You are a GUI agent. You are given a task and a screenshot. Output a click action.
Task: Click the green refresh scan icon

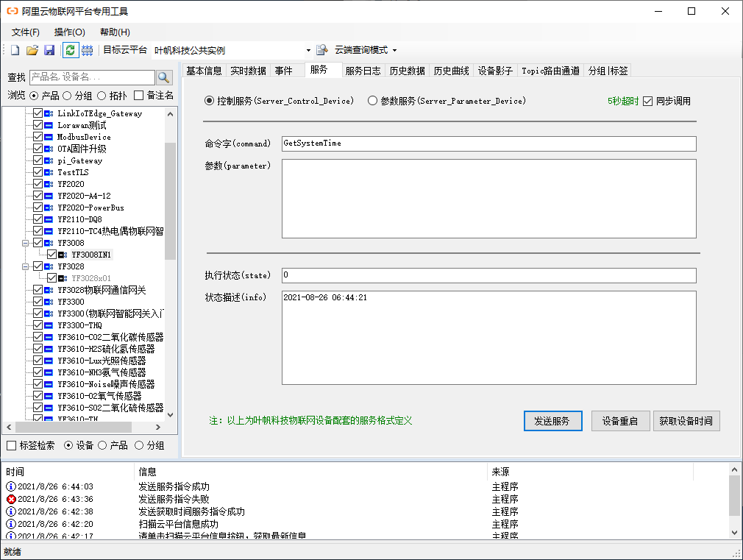[70, 50]
